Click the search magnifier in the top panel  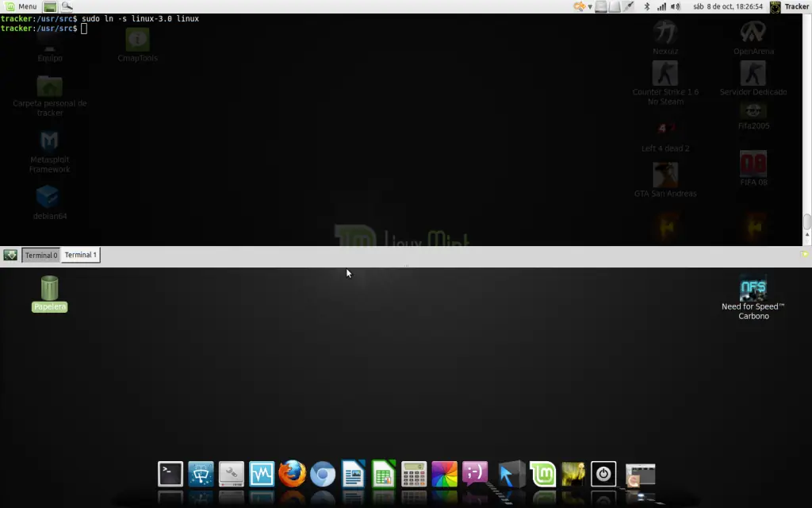[x=67, y=6]
